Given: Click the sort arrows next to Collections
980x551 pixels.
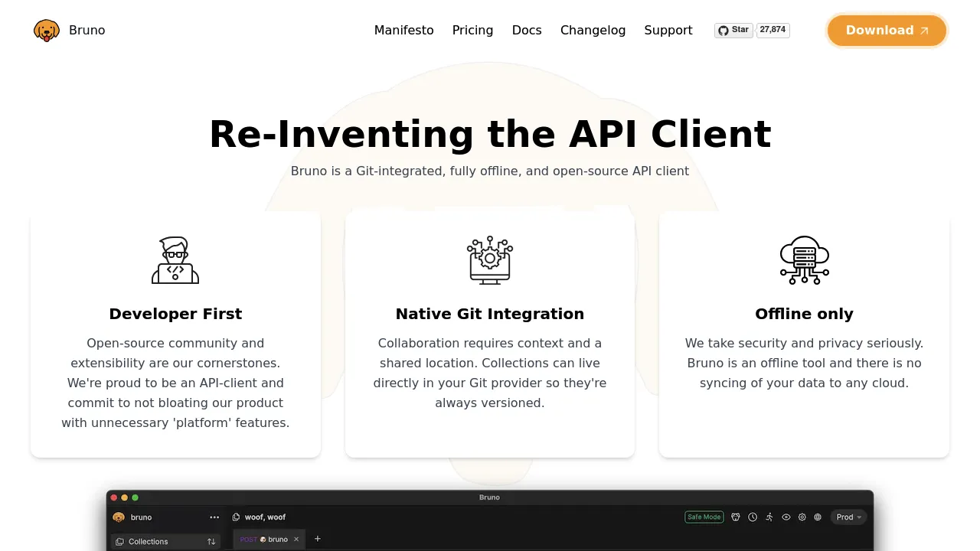Looking at the screenshot, I should point(211,542).
